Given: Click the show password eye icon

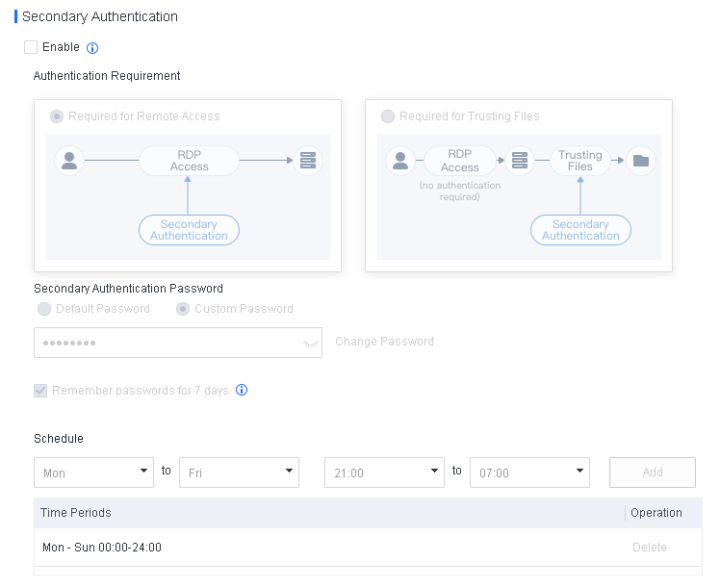Looking at the screenshot, I should point(310,343).
